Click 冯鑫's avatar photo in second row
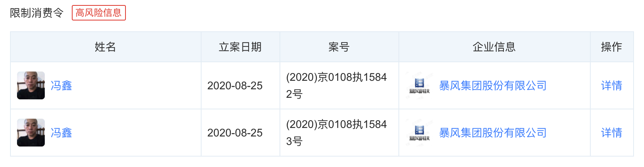The image size is (644, 167). coord(31,133)
